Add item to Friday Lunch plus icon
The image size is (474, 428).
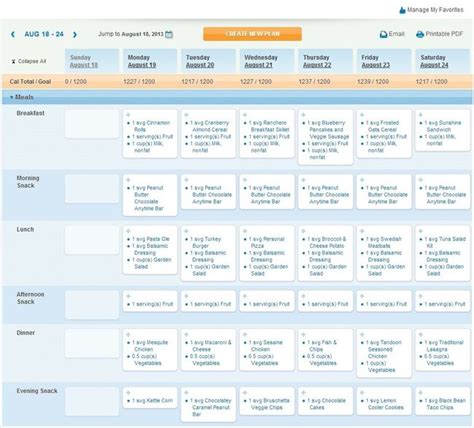[x=362, y=231]
